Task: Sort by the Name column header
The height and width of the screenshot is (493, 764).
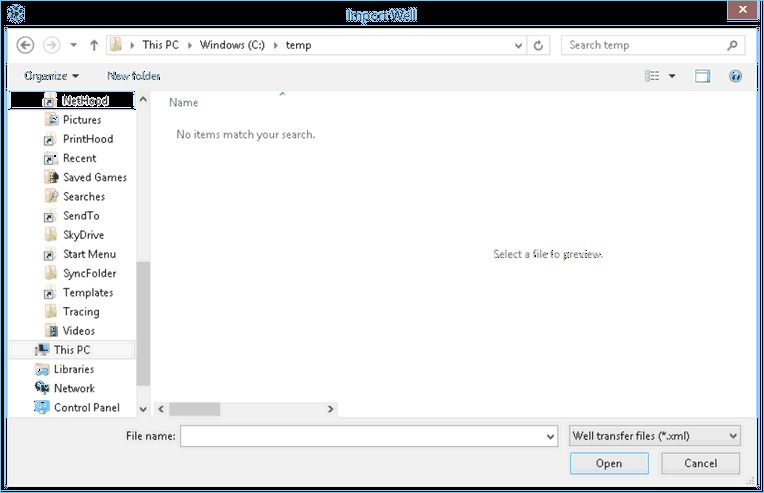Action: [x=184, y=103]
